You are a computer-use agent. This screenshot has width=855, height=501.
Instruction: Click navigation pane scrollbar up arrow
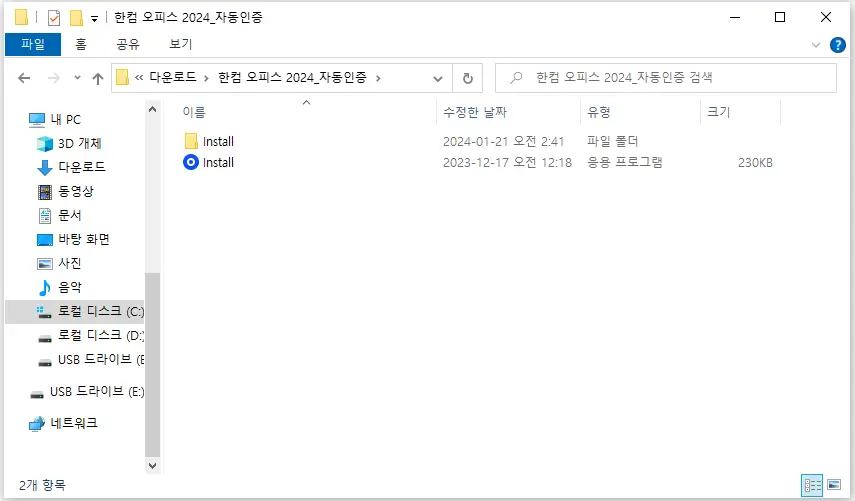tap(153, 110)
